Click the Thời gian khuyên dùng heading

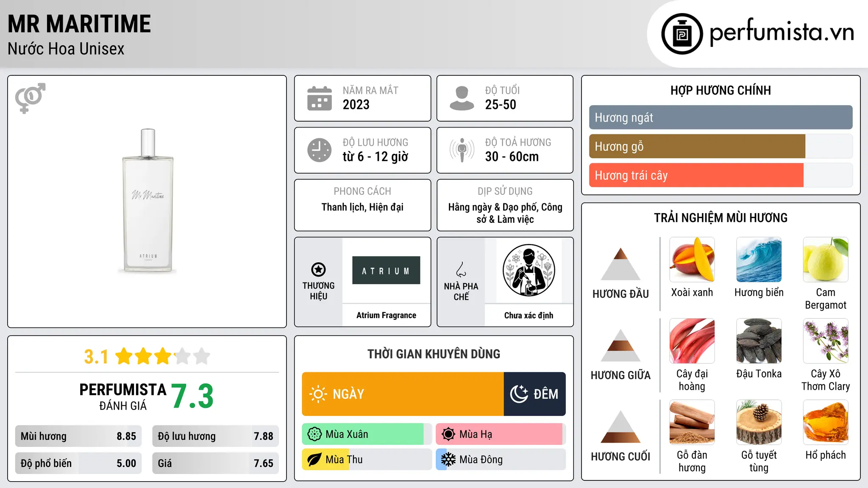(x=434, y=354)
